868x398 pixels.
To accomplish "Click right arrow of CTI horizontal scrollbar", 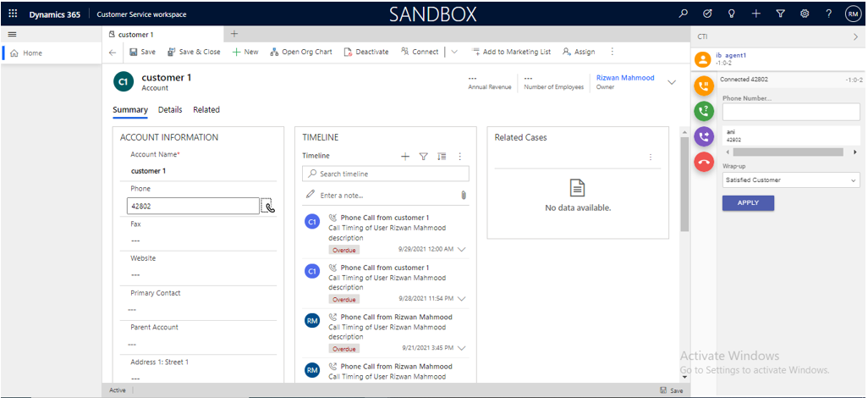I will [856, 152].
